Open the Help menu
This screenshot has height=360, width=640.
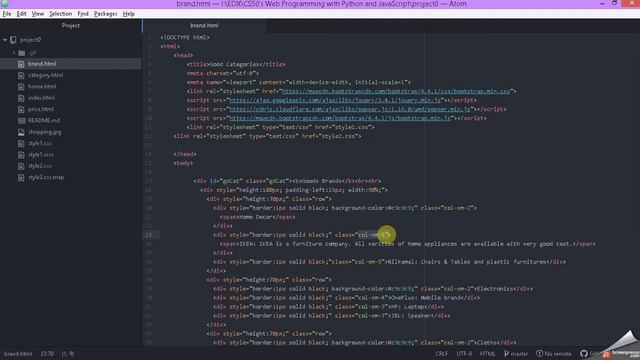click(129, 14)
